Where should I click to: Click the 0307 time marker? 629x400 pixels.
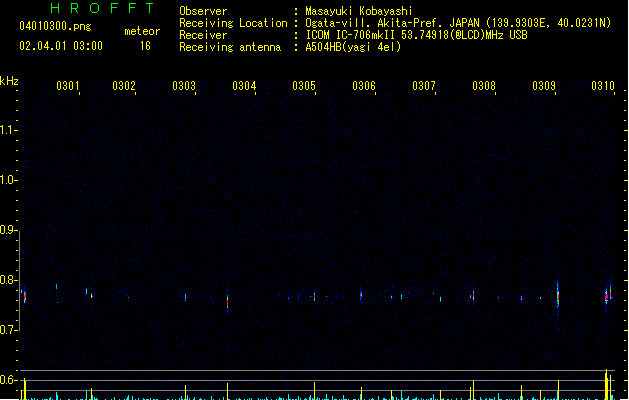(x=424, y=86)
